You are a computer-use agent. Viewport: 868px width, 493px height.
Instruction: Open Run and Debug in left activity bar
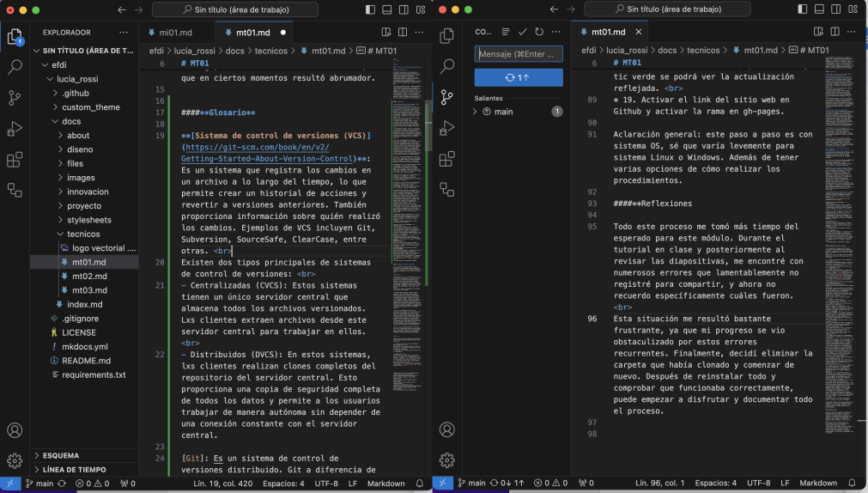click(15, 129)
